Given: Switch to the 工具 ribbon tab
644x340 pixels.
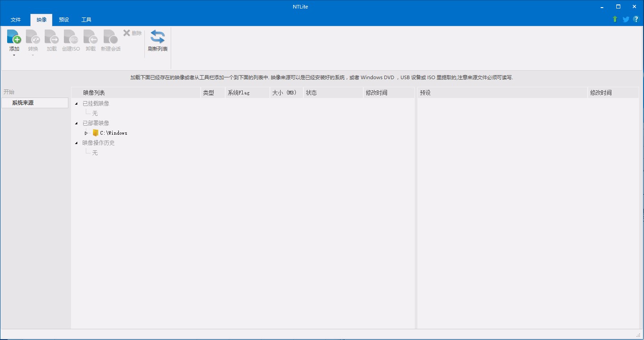Looking at the screenshot, I should click(x=86, y=20).
